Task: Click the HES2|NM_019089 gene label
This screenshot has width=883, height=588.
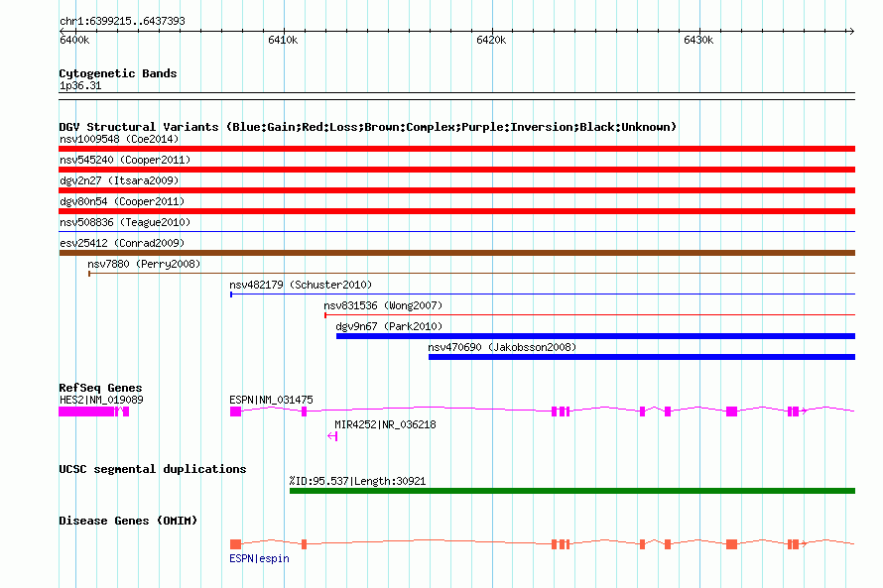Action: coord(101,400)
